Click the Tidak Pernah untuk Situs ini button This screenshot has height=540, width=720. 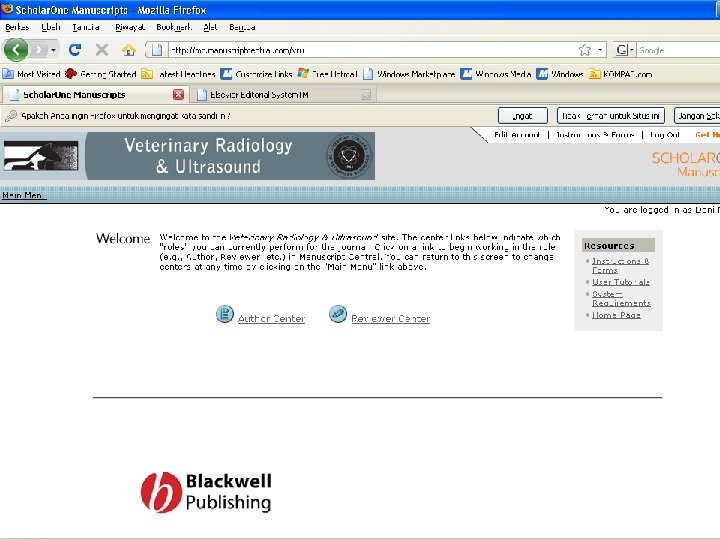pyautogui.click(x=611, y=116)
